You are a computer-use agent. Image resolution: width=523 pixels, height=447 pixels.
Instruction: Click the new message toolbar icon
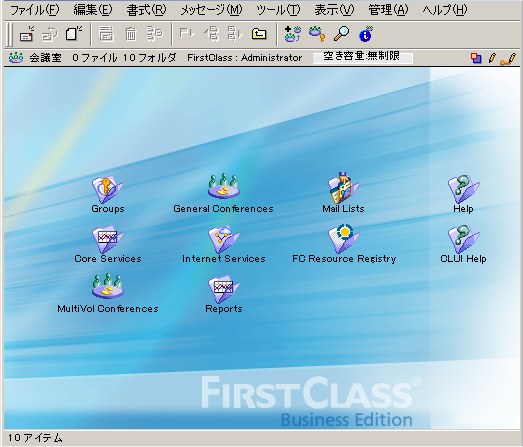(26, 34)
